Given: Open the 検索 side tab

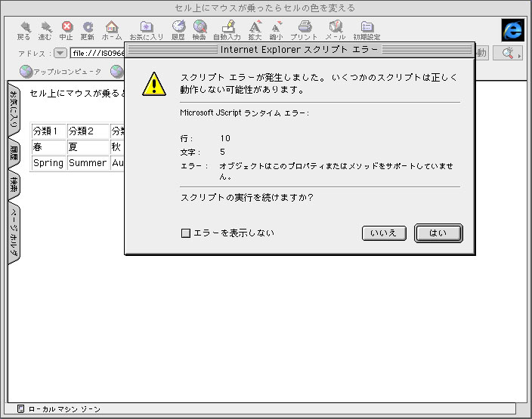Looking at the screenshot, I should tap(14, 184).
